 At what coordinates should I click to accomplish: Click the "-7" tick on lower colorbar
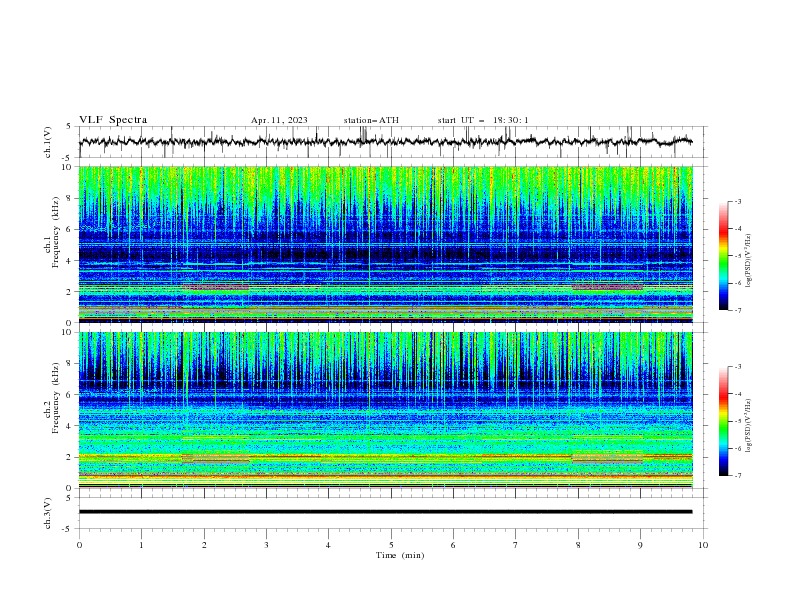[x=737, y=476]
